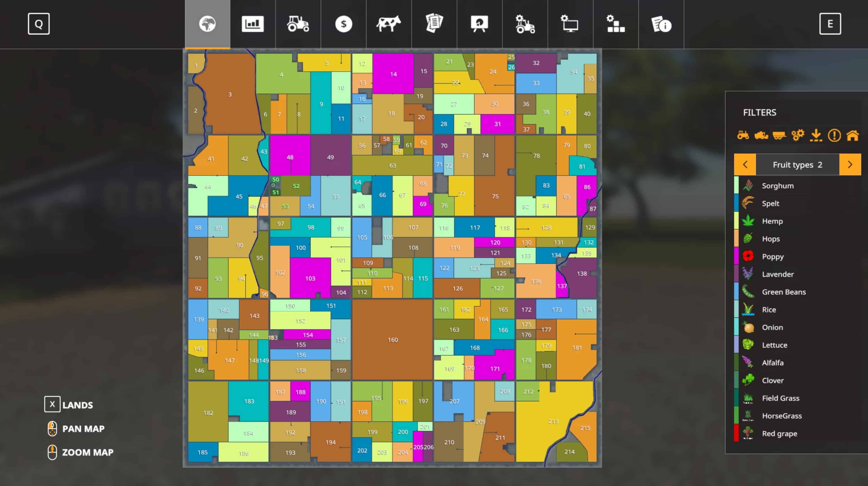
Task: Open the vehicles page with tractor icon
Action: (298, 24)
